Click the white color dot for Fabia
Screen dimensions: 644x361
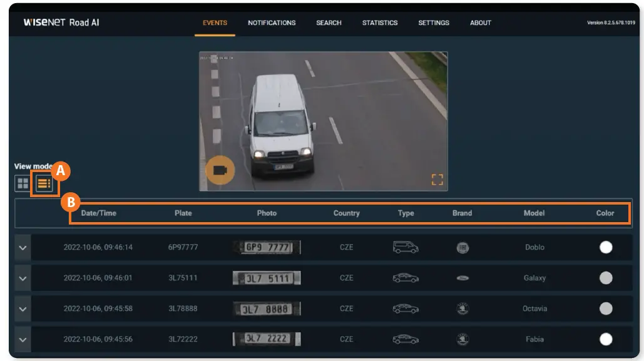tap(606, 339)
